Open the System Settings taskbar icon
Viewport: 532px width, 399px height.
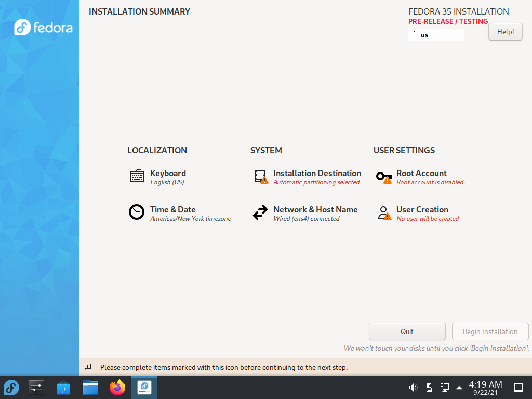point(36,388)
